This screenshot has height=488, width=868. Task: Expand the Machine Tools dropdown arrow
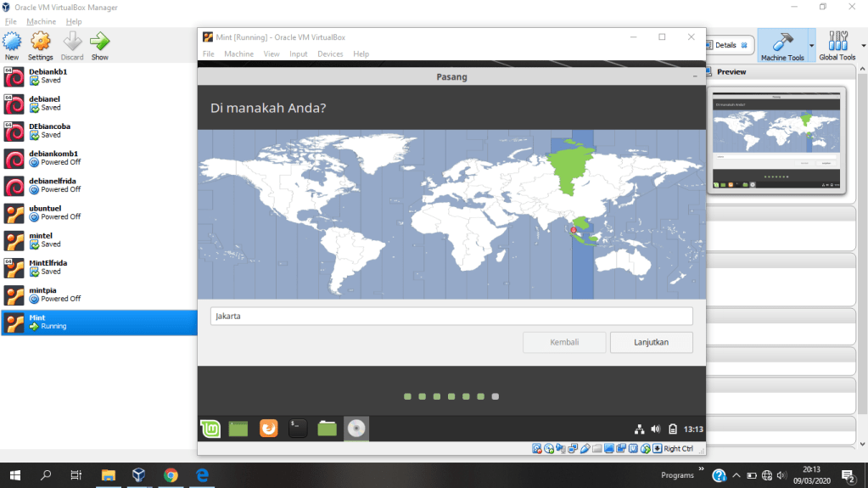coord(811,45)
